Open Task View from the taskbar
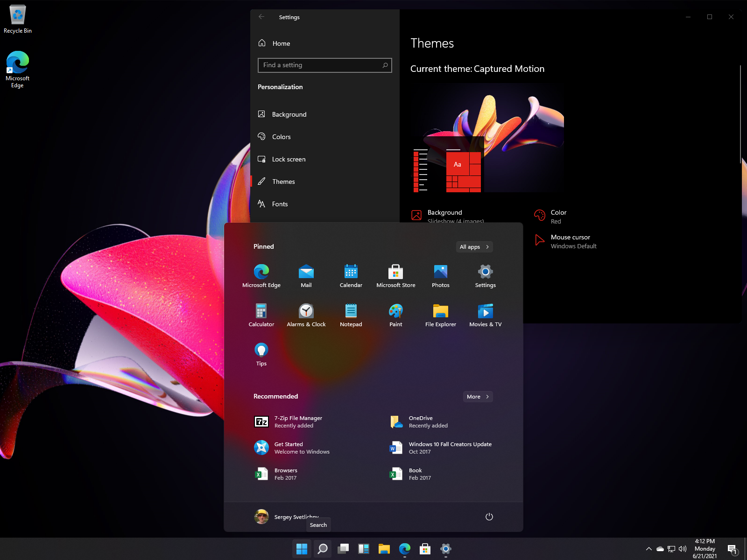 pyautogui.click(x=343, y=549)
